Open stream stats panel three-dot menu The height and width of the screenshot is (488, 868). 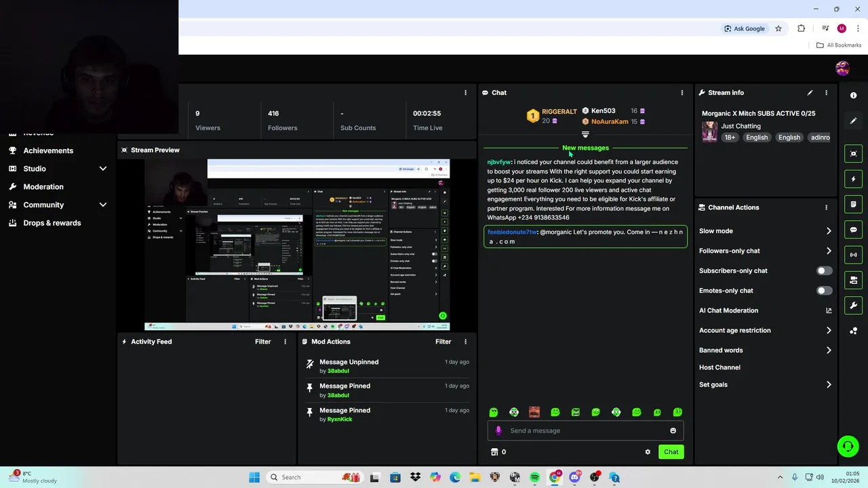pyautogui.click(x=465, y=92)
